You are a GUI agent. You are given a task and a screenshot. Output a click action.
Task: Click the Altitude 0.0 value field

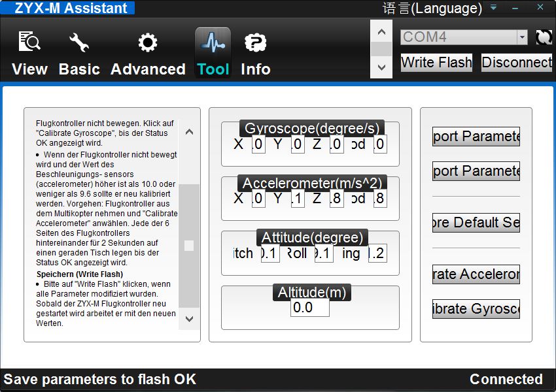(310, 307)
